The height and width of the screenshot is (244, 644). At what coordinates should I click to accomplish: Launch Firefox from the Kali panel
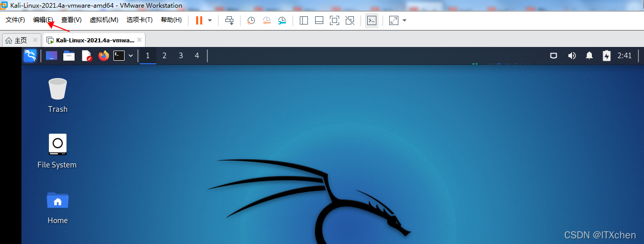(104, 56)
